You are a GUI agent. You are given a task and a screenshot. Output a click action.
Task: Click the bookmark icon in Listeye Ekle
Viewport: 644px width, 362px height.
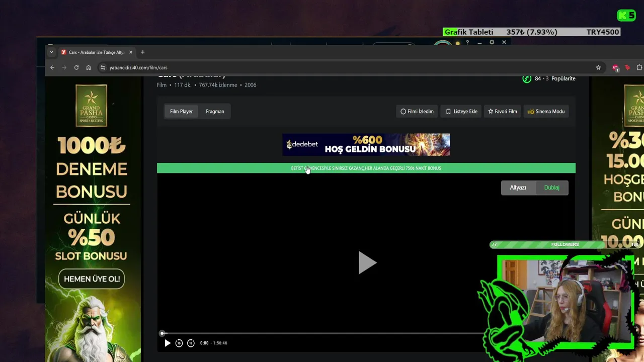[x=448, y=112]
